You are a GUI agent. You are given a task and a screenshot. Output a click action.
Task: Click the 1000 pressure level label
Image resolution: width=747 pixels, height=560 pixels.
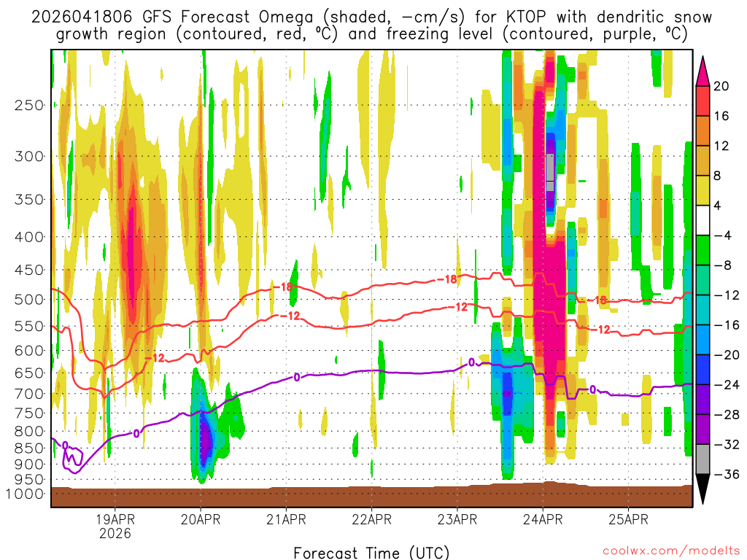pyautogui.click(x=26, y=494)
